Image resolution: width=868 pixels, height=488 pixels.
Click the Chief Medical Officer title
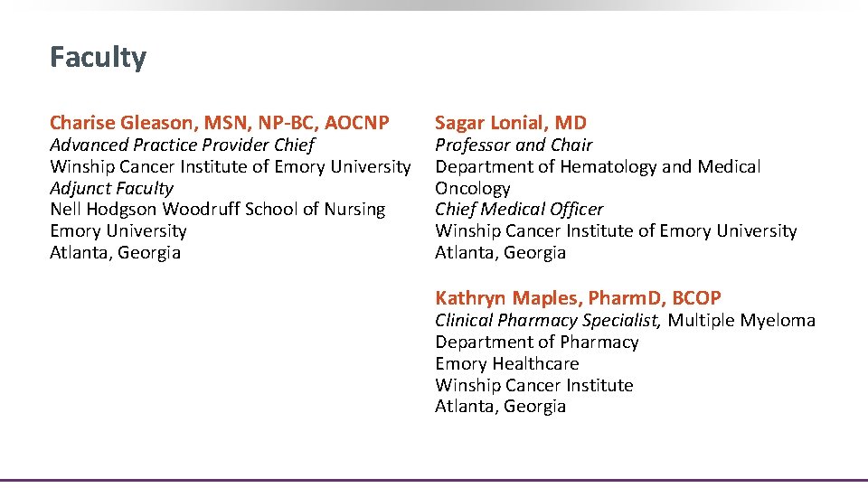click(519, 210)
